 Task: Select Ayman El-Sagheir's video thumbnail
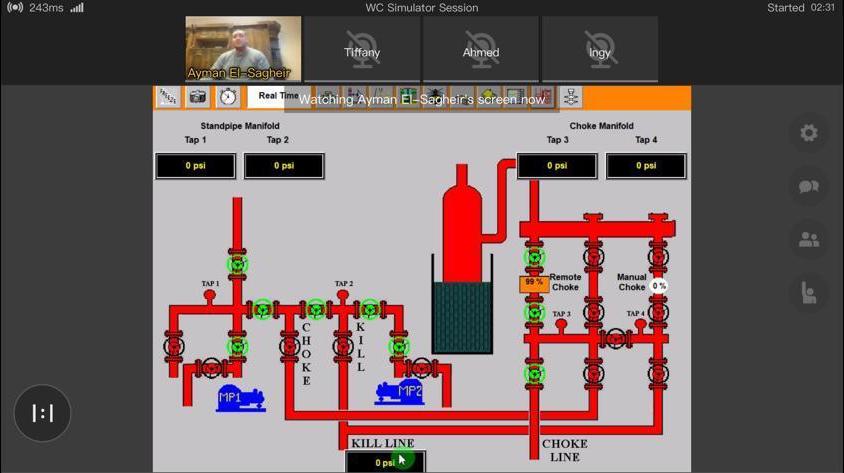(x=243, y=48)
